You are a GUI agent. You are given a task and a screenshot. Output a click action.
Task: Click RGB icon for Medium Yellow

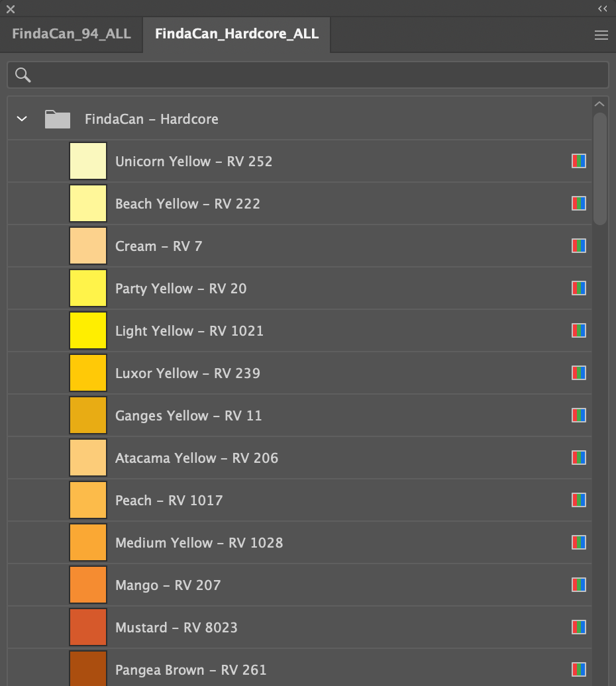pos(579,542)
